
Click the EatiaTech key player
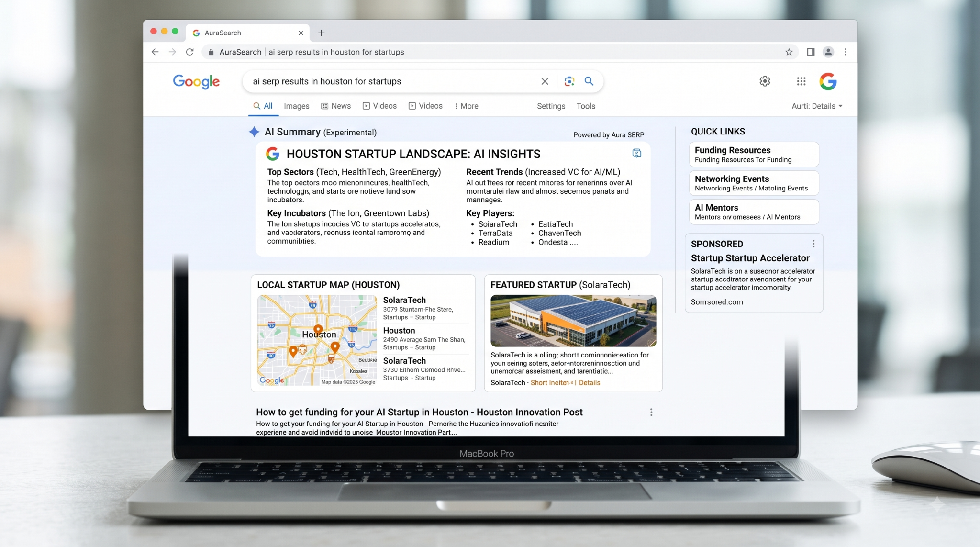(556, 224)
